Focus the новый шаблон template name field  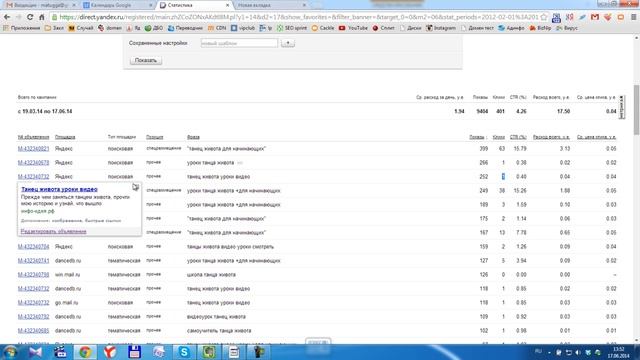tap(239, 43)
